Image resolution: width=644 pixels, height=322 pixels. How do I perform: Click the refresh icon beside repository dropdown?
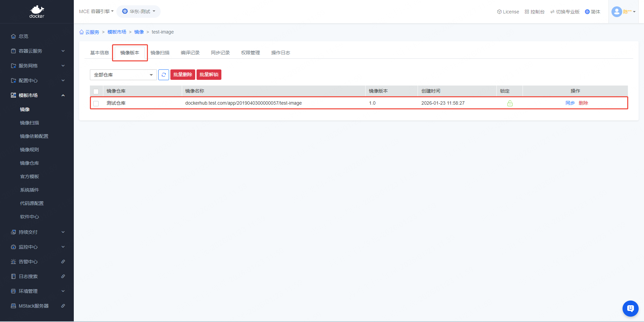coord(163,75)
